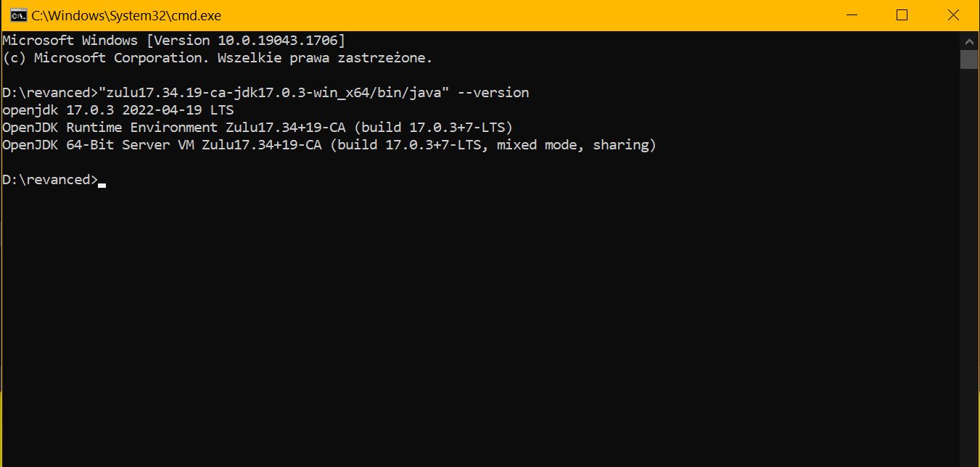Click 'mixed mode, sharing' text in output
980x467 pixels.
coord(572,145)
